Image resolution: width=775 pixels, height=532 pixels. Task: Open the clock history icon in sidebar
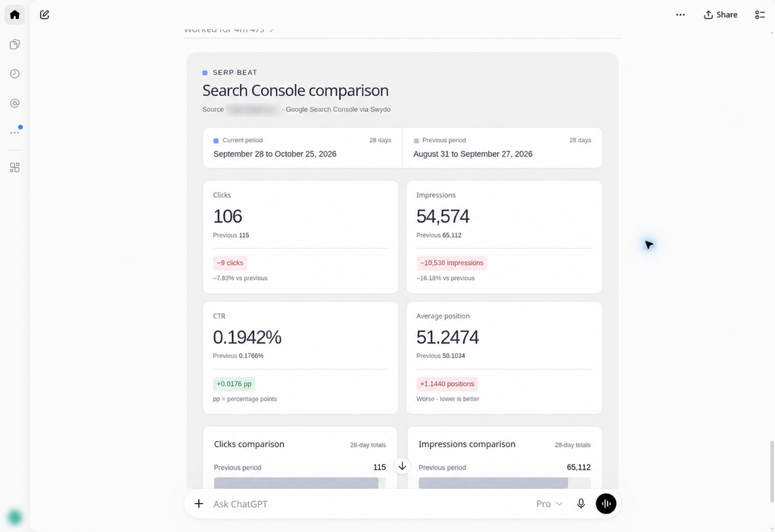pos(15,73)
